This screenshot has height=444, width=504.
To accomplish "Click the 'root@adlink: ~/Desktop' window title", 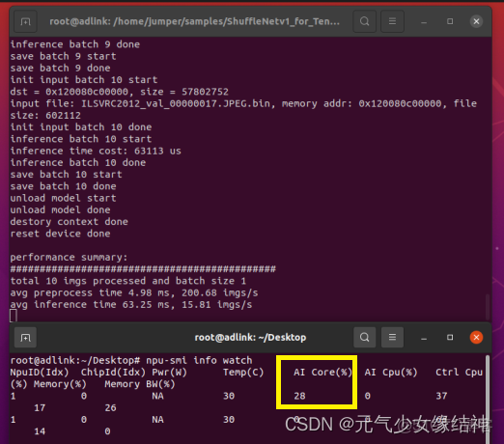I will coord(250,338).
